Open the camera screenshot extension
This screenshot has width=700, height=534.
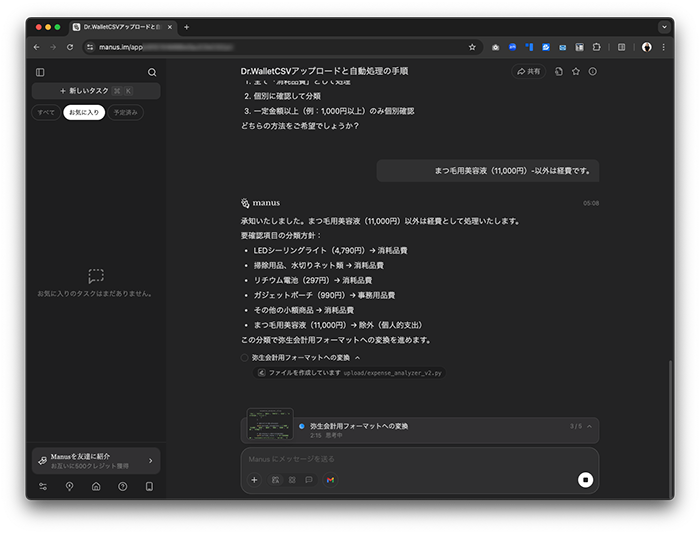coord(496,47)
